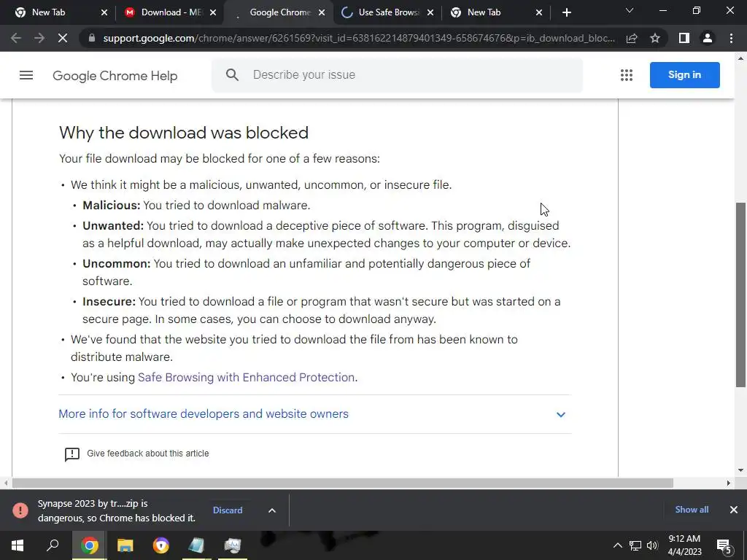
Task: Bookmark this tab with the star icon
Action: click(655, 38)
